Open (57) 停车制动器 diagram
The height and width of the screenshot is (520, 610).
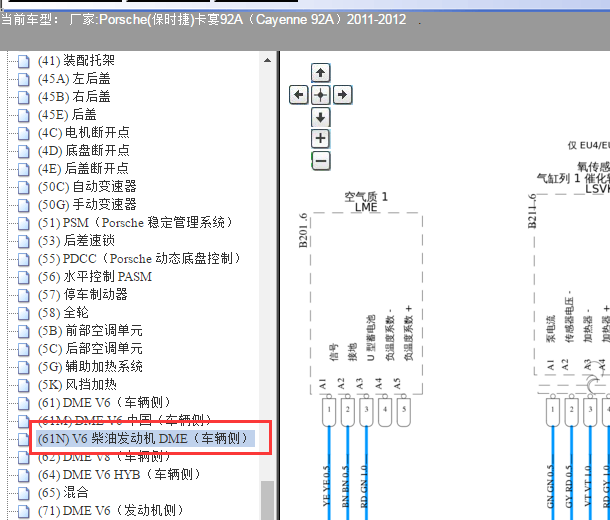[x=82, y=295]
